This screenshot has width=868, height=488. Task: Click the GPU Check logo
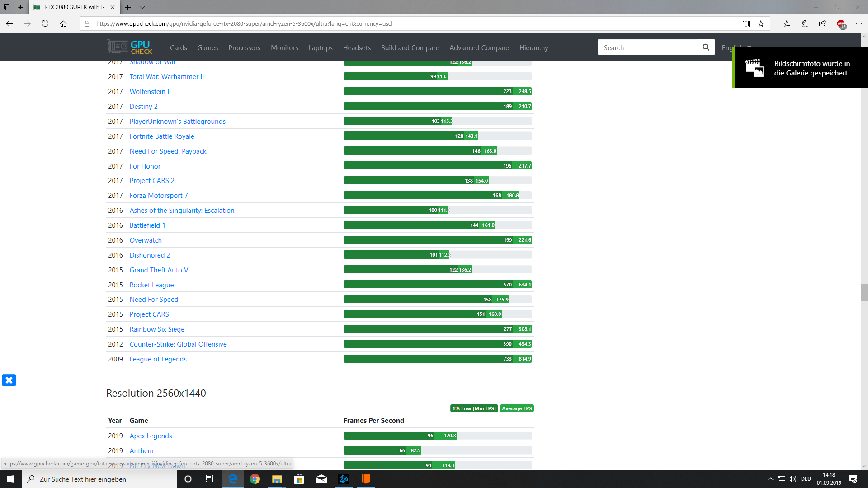coord(130,47)
